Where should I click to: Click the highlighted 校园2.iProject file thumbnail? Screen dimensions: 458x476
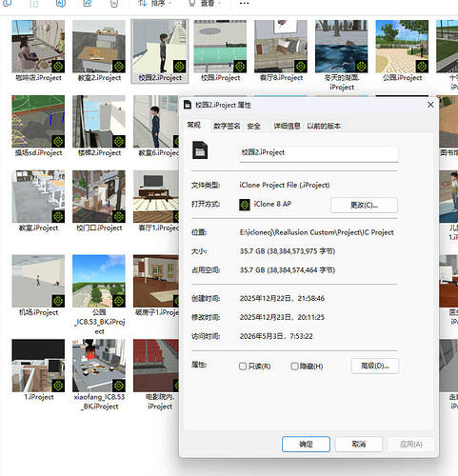160,47
